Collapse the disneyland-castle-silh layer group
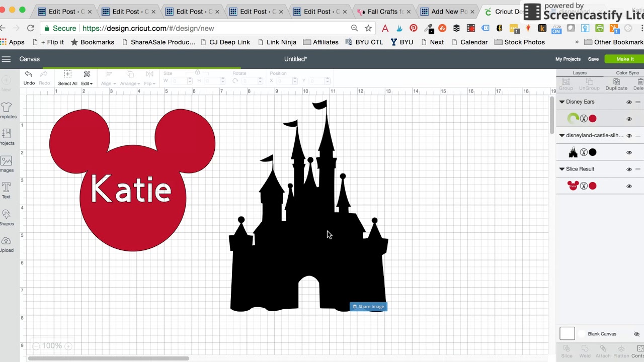The image size is (644, 362). [562, 135]
